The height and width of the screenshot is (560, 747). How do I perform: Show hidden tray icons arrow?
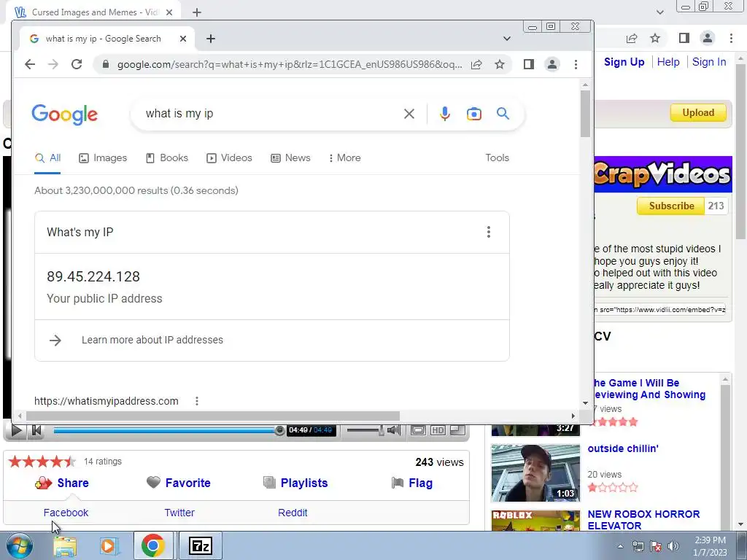[x=620, y=546]
